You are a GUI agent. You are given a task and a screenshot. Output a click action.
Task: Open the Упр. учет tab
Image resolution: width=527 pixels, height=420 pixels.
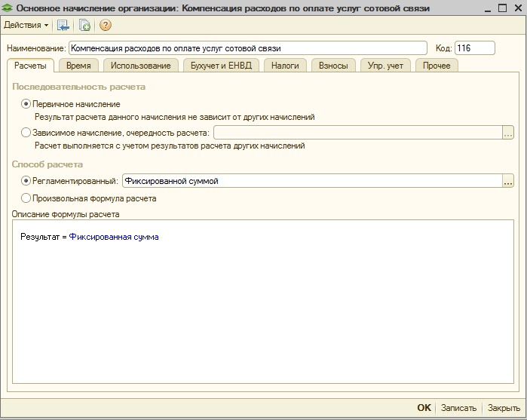click(385, 66)
